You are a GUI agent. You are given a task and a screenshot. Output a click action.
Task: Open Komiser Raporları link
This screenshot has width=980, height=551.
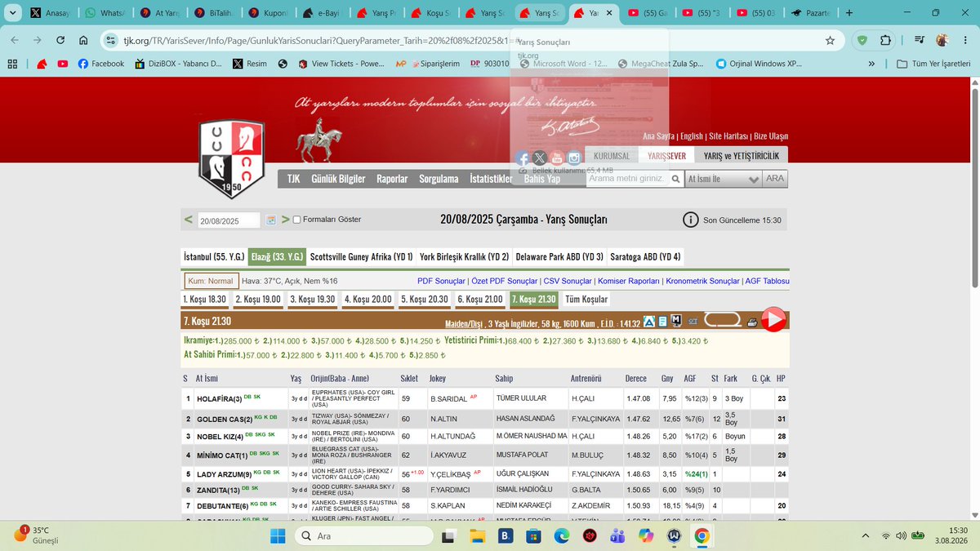[x=629, y=281]
